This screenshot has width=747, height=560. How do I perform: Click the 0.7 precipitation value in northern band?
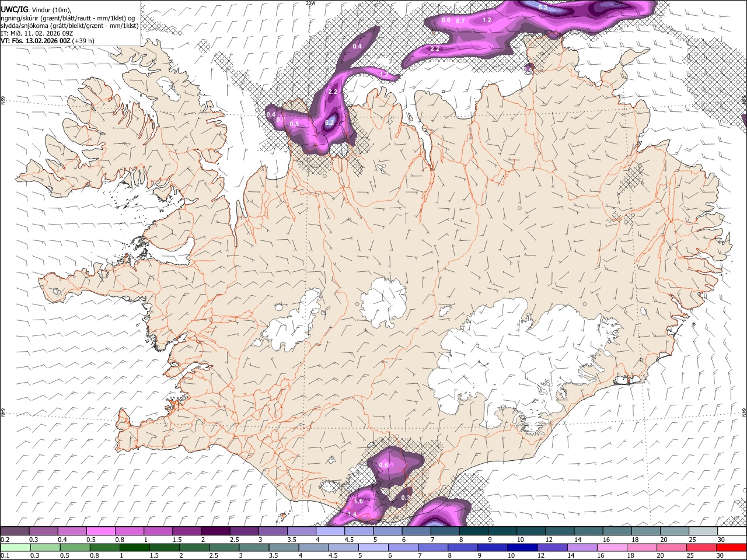[460, 21]
